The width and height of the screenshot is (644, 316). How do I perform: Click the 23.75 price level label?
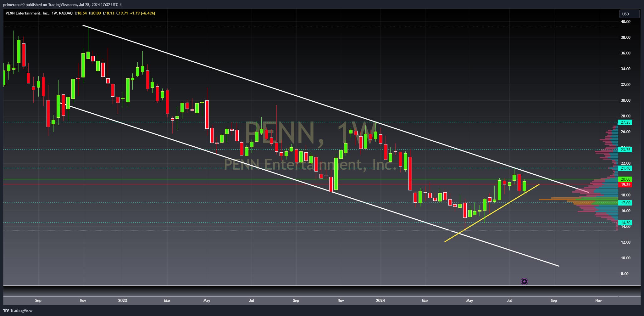pos(625,150)
